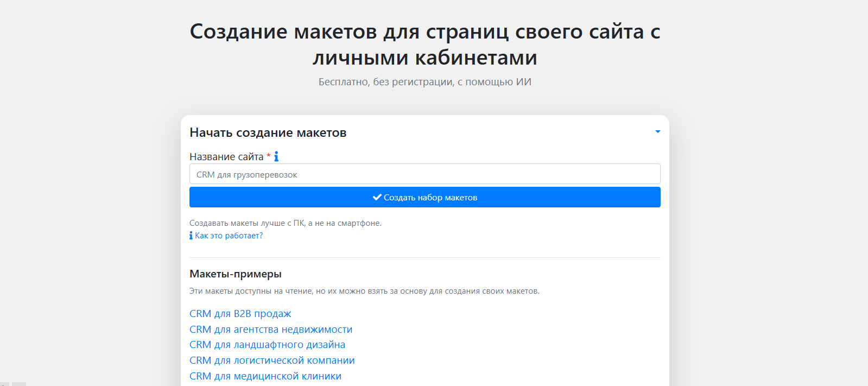This screenshot has width=868, height=386.
Task: Click Создать набор макетов button
Action: click(425, 197)
